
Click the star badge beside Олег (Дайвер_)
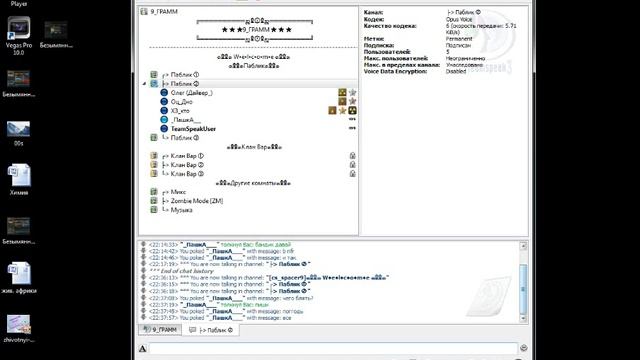(x=353, y=93)
